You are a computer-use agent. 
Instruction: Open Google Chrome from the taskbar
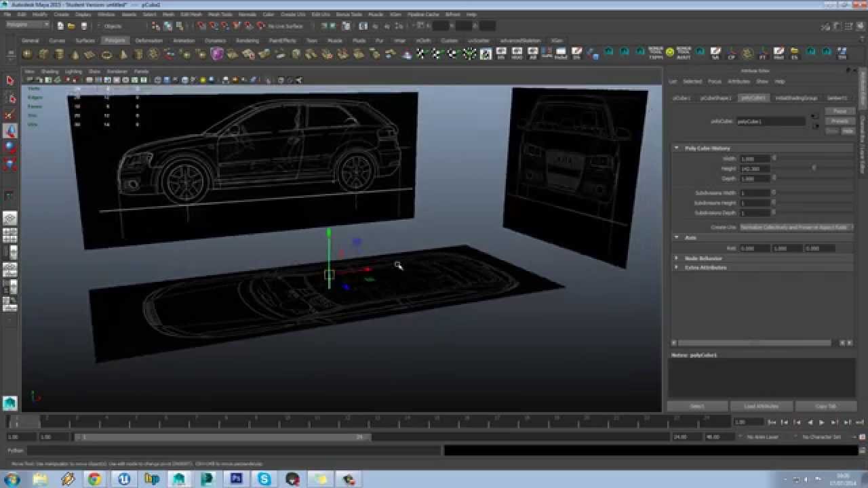click(x=94, y=479)
